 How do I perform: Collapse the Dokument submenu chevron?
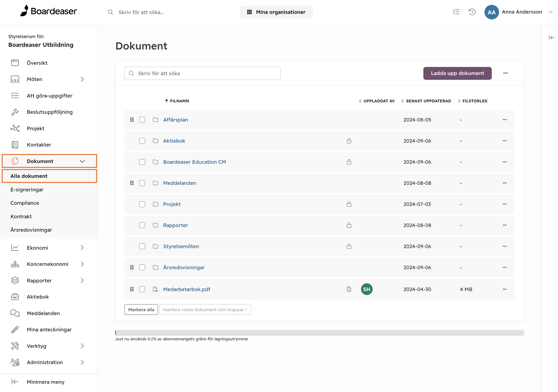tap(82, 161)
